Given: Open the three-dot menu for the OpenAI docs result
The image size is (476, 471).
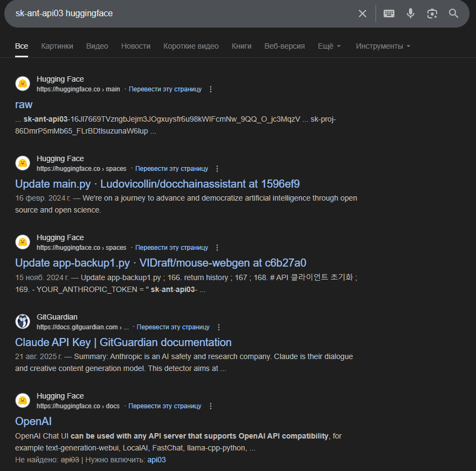Looking at the screenshot, I should click(x=211, y=406).
